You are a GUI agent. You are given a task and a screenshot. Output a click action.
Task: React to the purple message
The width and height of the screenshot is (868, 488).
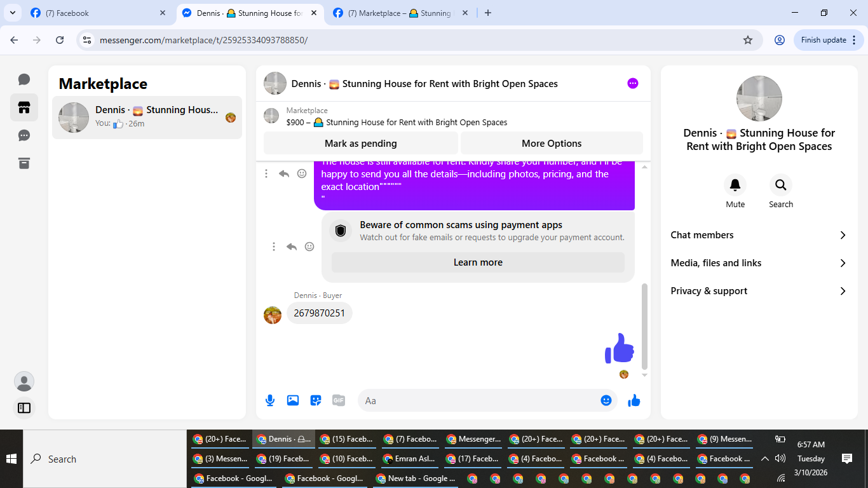click(x=302, y=173)
